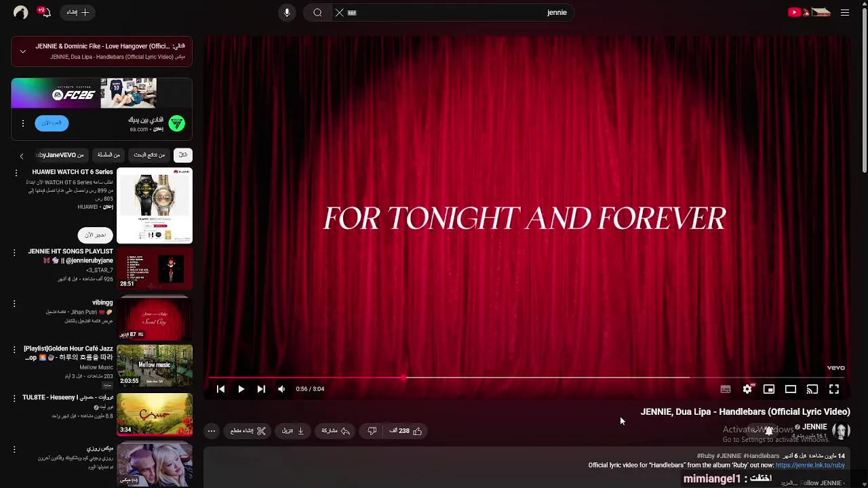Open Golden Hour Café Jazz thumbnail
Viewport: 868px width, 488px height.
(155, 366)
